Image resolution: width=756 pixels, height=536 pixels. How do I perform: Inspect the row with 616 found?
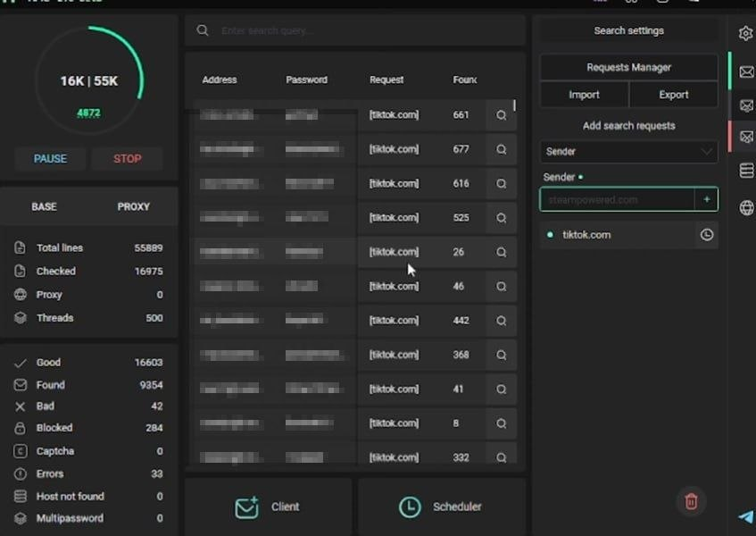point(501,183)
